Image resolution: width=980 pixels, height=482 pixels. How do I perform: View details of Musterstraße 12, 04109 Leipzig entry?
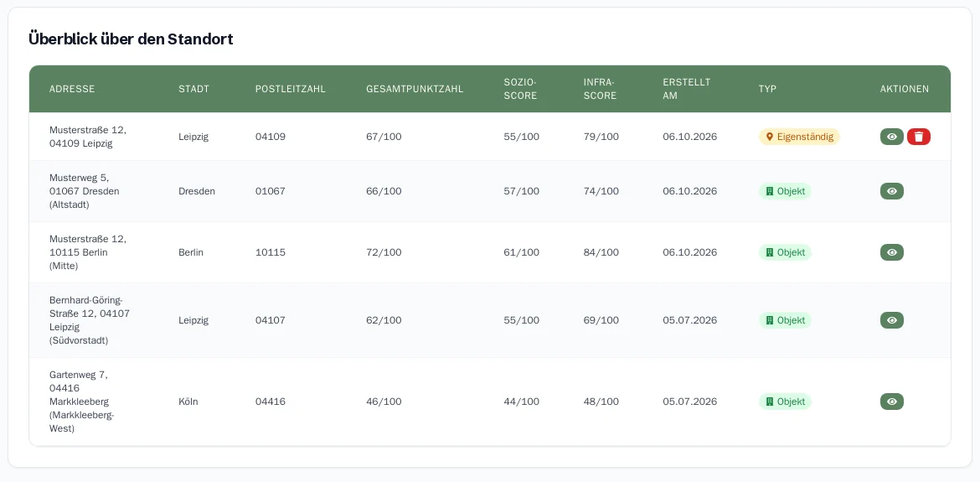(892, 137)
